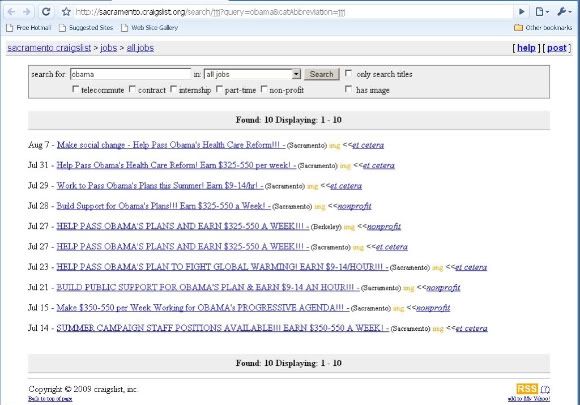Click add to My Yahoo link

pos(529,399)
